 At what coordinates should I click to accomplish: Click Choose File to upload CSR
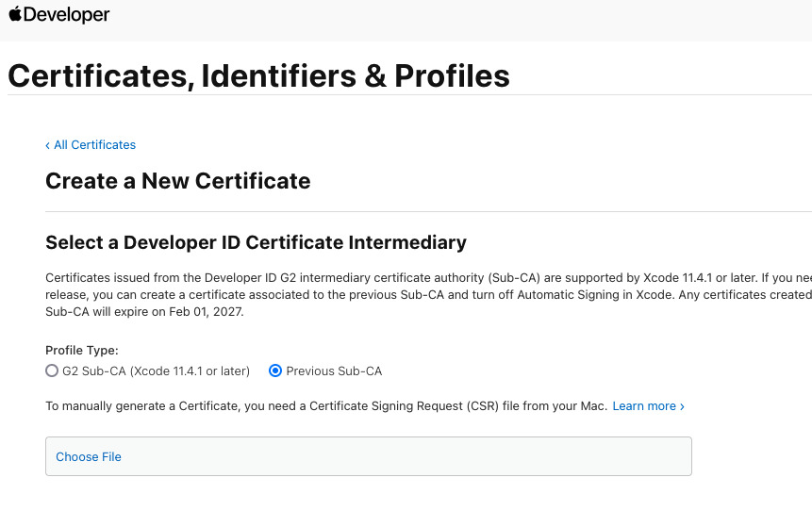[89, 456]
